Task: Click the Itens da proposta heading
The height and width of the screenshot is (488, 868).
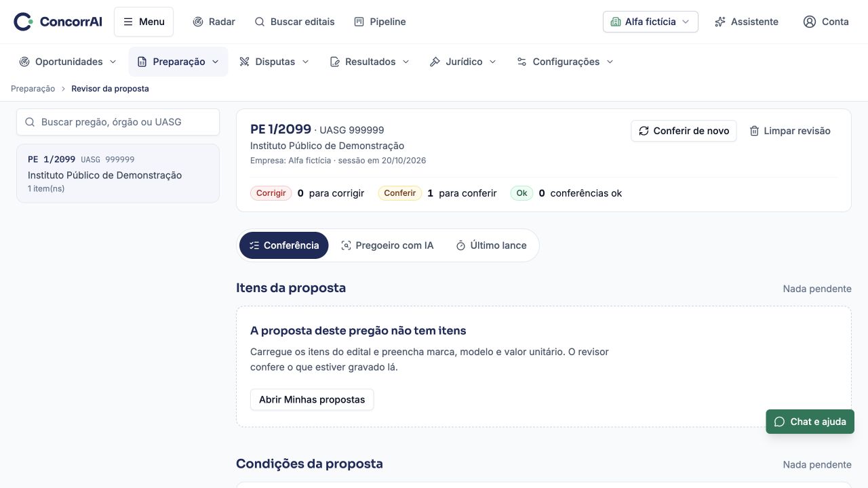Action: click(x=291, y=288)
